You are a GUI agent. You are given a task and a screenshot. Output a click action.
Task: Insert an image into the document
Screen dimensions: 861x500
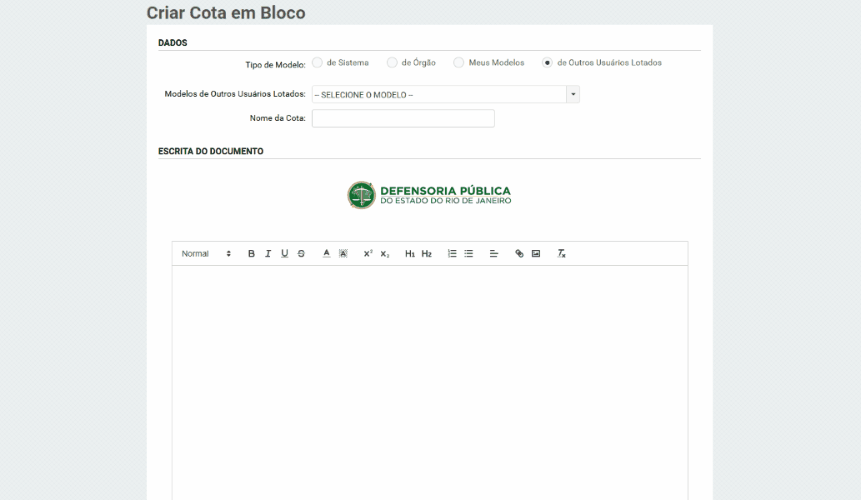[536, 254]
